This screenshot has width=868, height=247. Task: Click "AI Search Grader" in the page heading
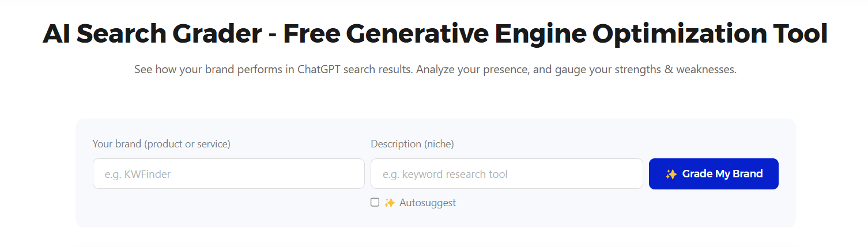pyautogui.click(x=152, y=35)
